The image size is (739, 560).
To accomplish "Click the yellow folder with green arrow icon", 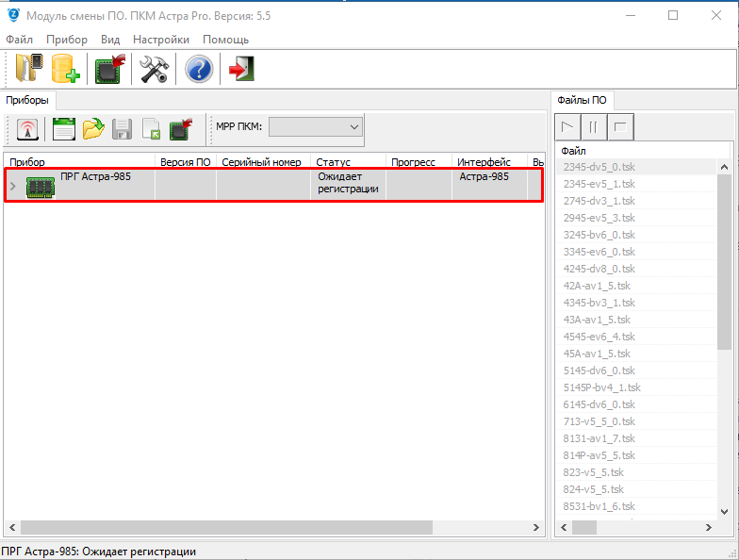I will (92, 128).
